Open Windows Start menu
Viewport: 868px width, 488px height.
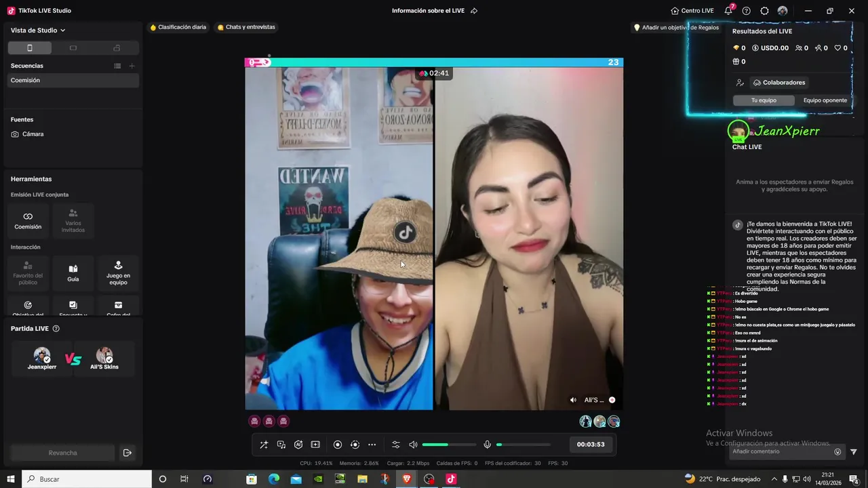[10, 479]
